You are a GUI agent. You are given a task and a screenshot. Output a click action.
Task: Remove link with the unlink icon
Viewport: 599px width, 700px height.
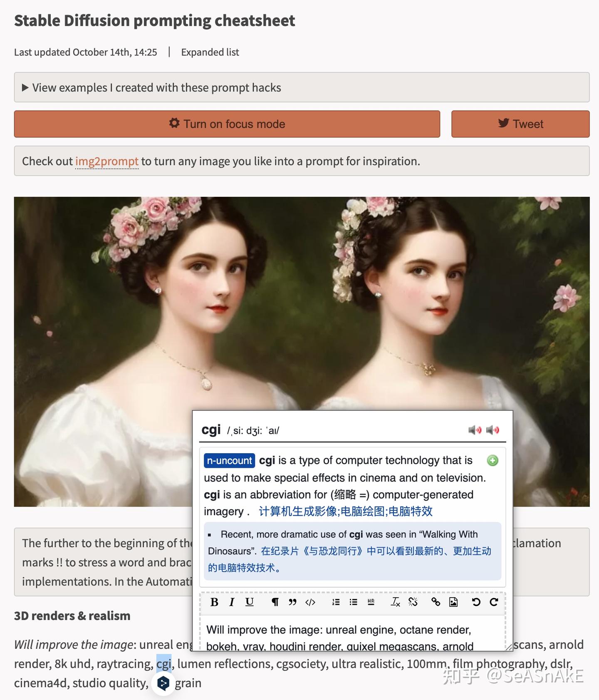click(413, 602)
